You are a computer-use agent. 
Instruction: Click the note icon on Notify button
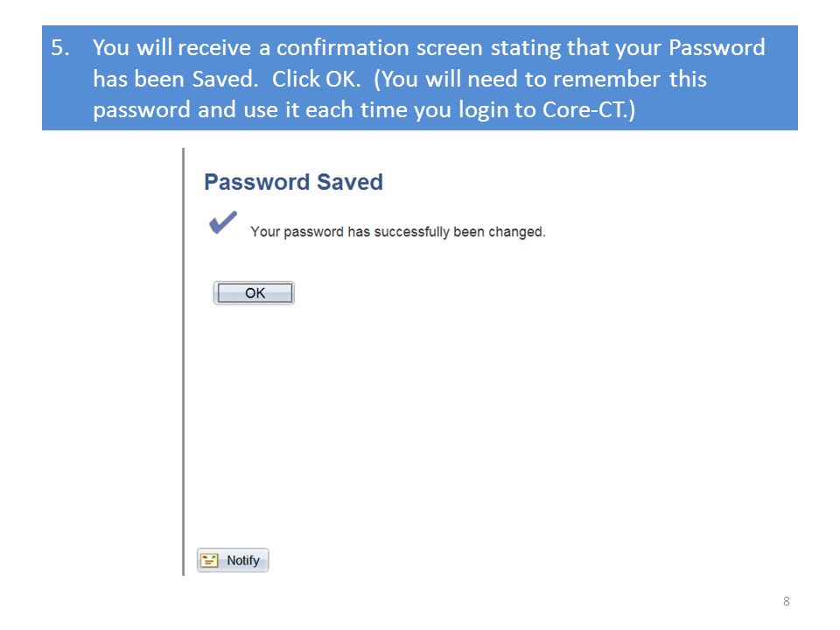pos(209,560)
